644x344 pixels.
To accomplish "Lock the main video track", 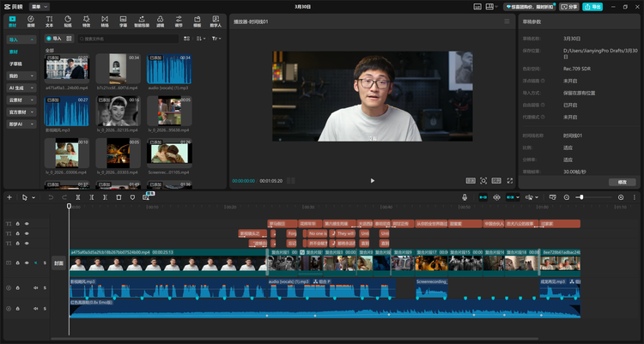I will [18, 263].
